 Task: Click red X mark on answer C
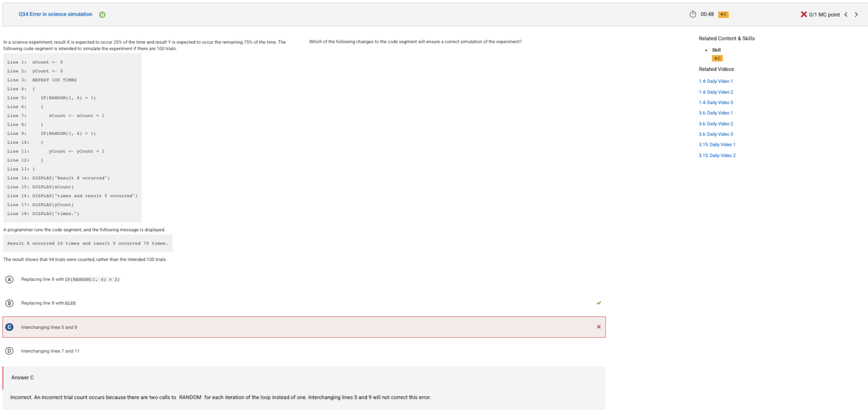(x=598, y=327)
